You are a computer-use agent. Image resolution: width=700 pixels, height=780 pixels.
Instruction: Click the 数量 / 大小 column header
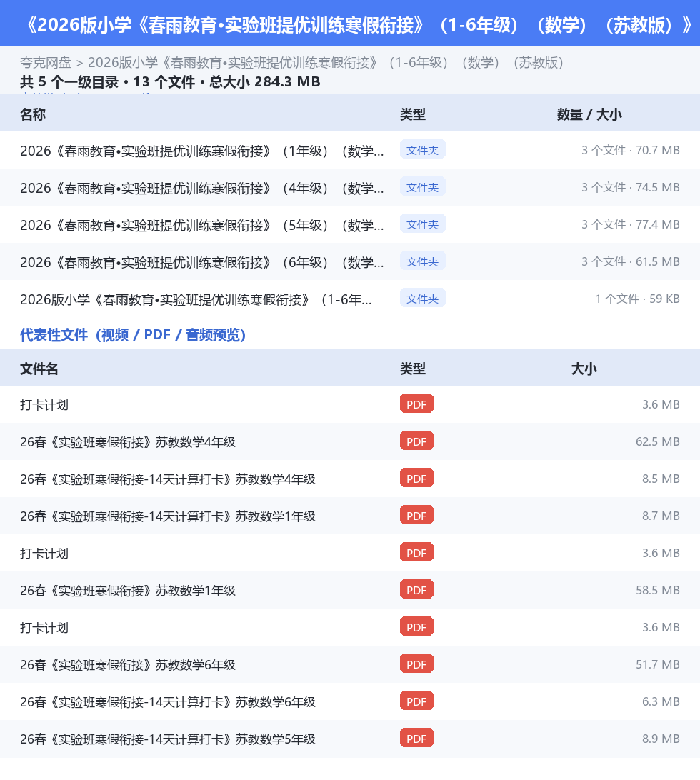(x=589, y=114)
